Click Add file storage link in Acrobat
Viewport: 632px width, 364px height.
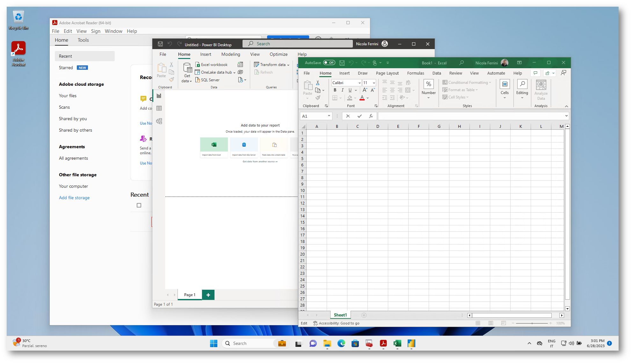coord(74,198)
